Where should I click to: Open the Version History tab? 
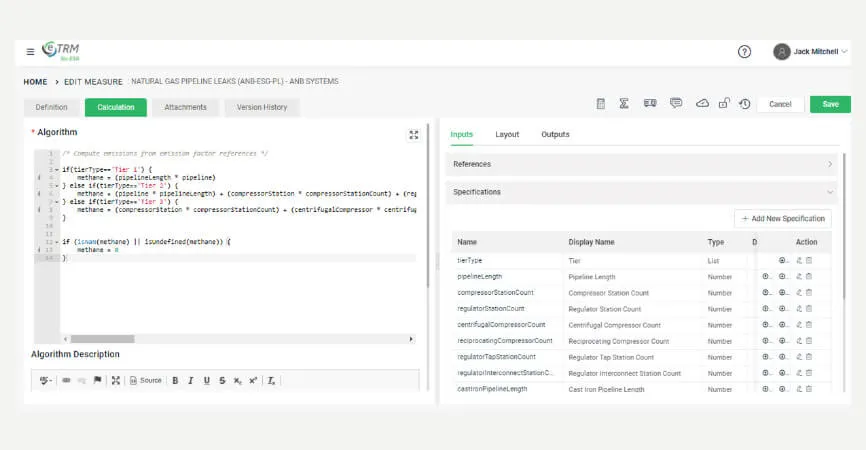262,107
